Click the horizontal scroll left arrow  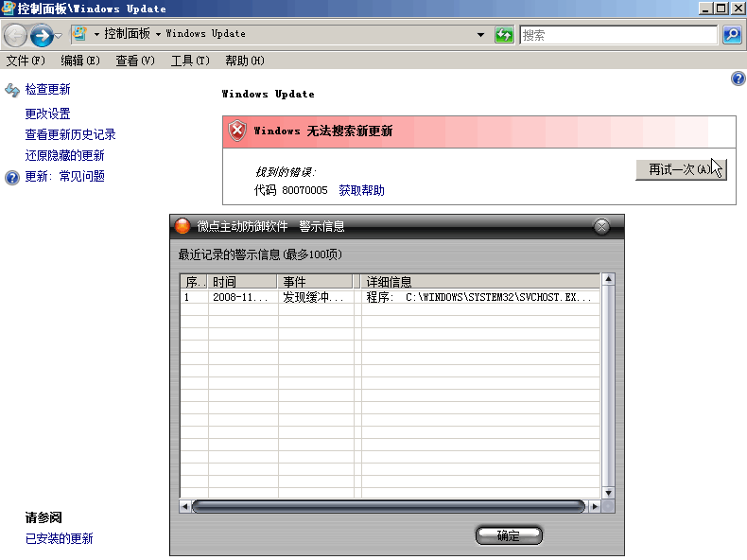click(185, 506)
